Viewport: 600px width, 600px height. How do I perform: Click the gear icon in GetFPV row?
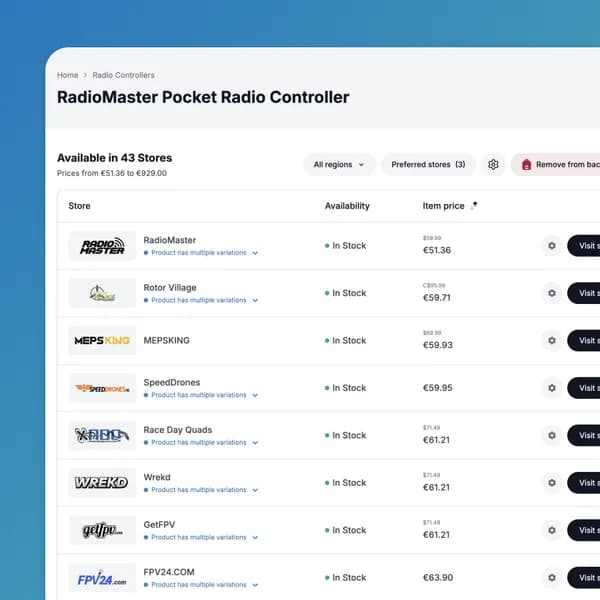(x=552, y=530)
